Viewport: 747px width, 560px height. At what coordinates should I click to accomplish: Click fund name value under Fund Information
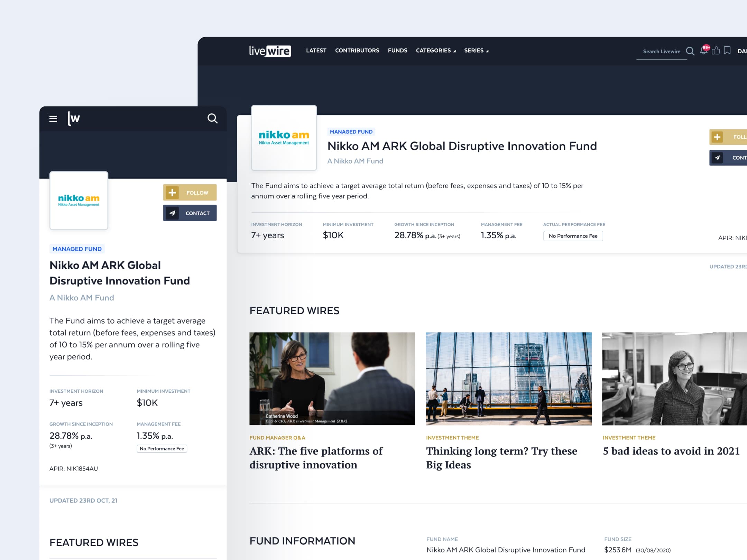pos(506,550)
